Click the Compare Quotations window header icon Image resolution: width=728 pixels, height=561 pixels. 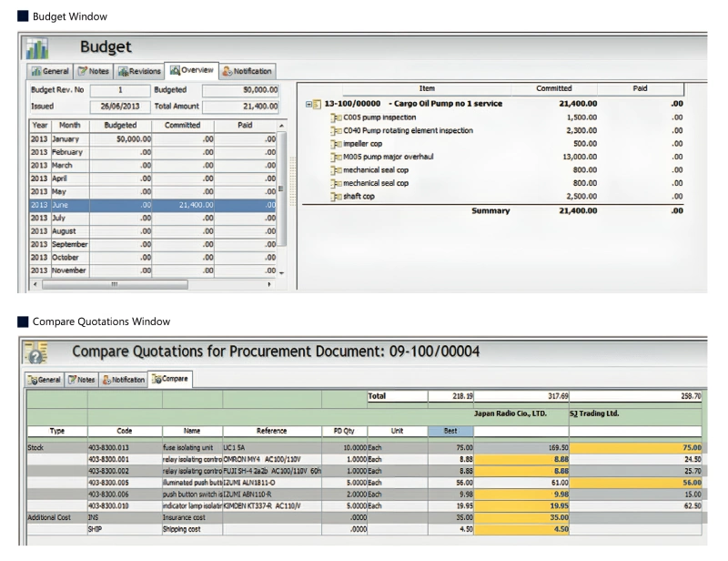click(x=34, y=352)
